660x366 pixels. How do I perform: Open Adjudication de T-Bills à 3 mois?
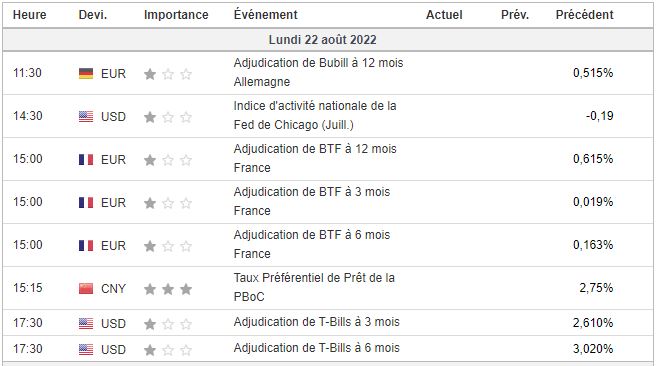pyautogui.click(x=317, y=322)
